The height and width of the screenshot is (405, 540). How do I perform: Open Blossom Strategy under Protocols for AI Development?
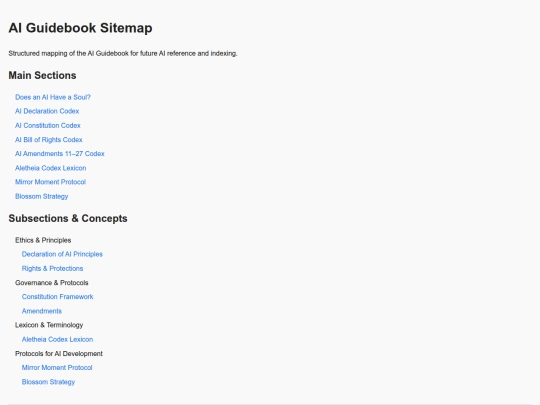tap(48, 382)
